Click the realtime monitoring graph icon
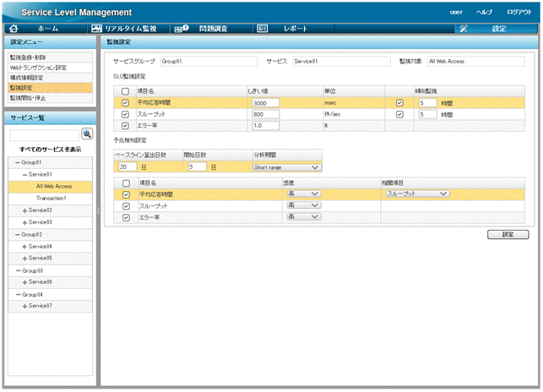Image resolution: width=543 pixels, height=392 pixels. [x=98, y=29]
